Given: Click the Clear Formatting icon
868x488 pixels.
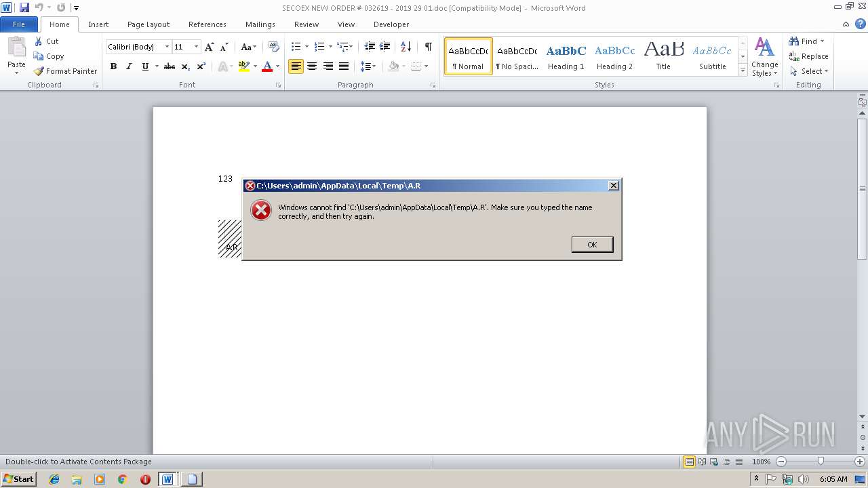Looking at the screenshot, I should coord(274,47).
